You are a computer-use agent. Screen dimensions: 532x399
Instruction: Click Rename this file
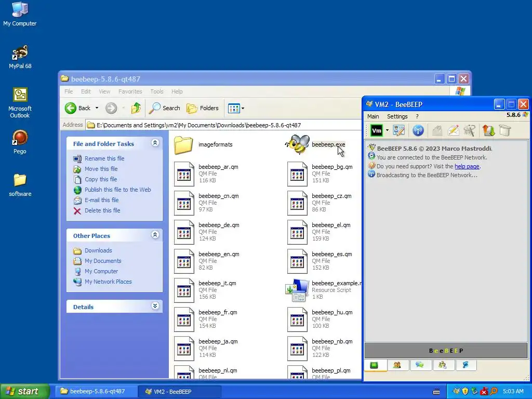click(104, 158)
